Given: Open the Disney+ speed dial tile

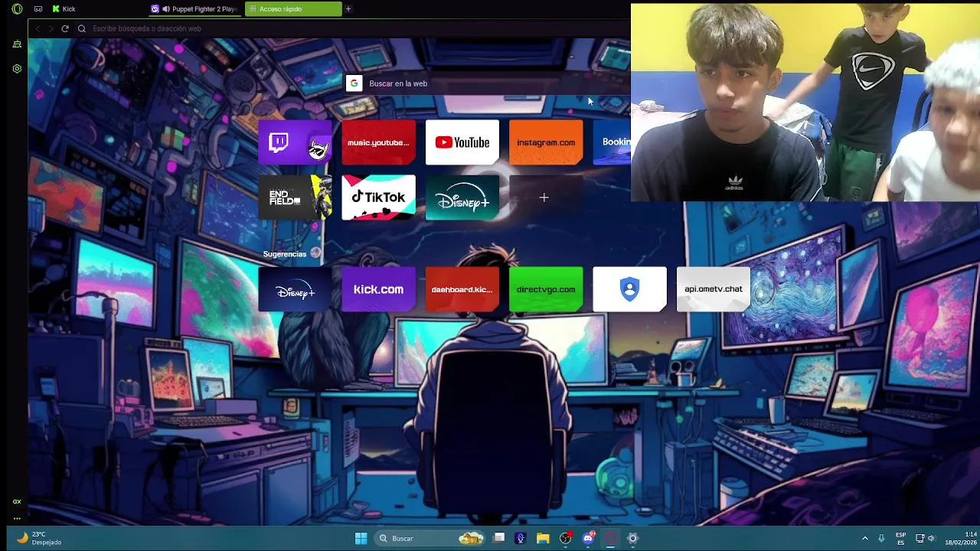Looking at the screenshot, I should tap(462, 197).
